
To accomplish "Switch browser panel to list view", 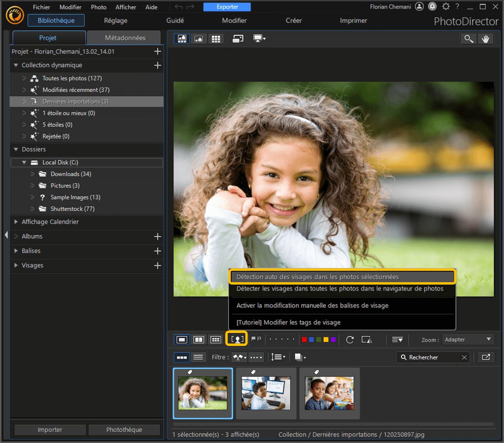I will tap(199, 357).
